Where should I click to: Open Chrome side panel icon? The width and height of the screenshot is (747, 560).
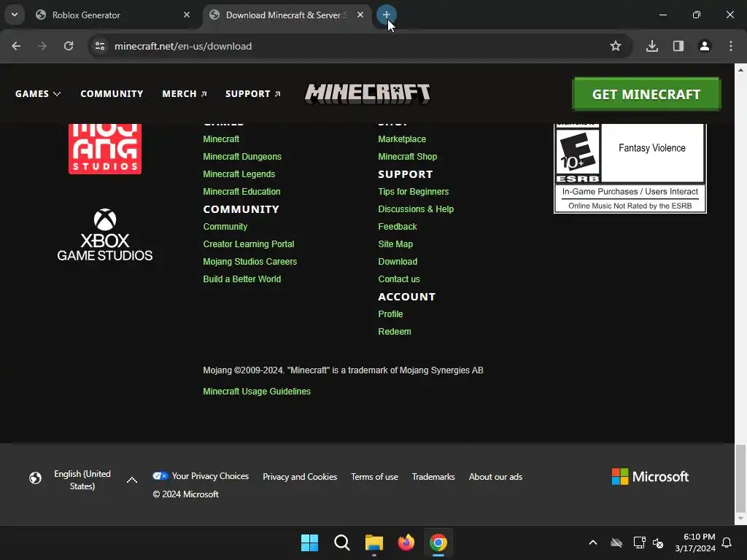(x=678, y=46)
